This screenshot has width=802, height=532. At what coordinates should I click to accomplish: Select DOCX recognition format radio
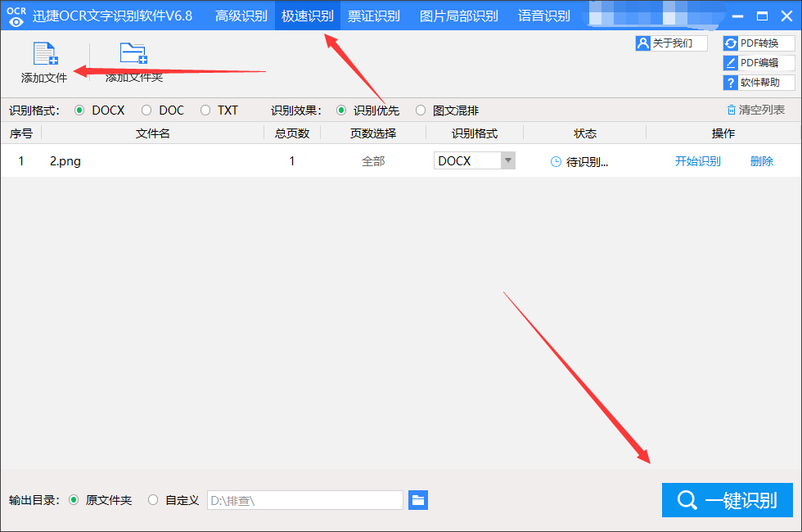[79, 110]
